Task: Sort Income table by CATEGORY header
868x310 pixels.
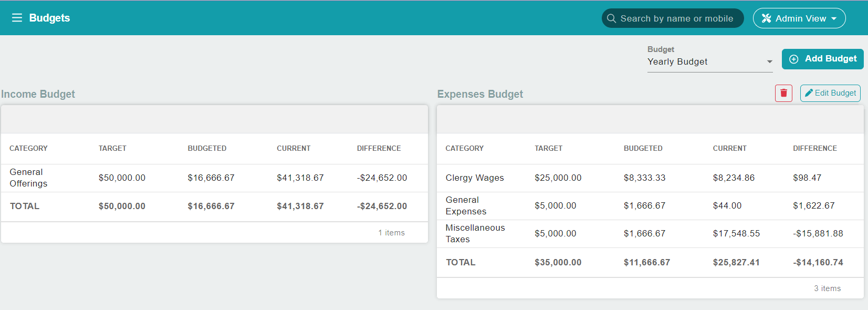Action: (x=28, y=148)
